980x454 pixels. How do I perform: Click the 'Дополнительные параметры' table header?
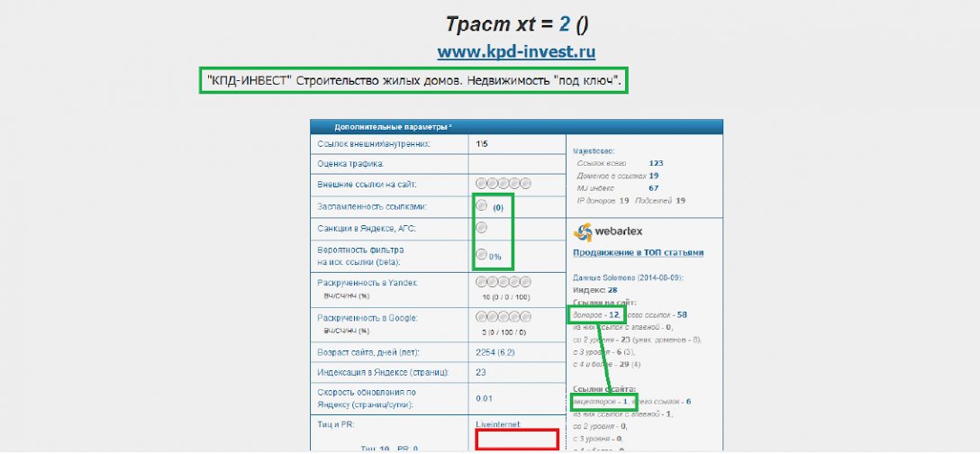pos(516,127)
